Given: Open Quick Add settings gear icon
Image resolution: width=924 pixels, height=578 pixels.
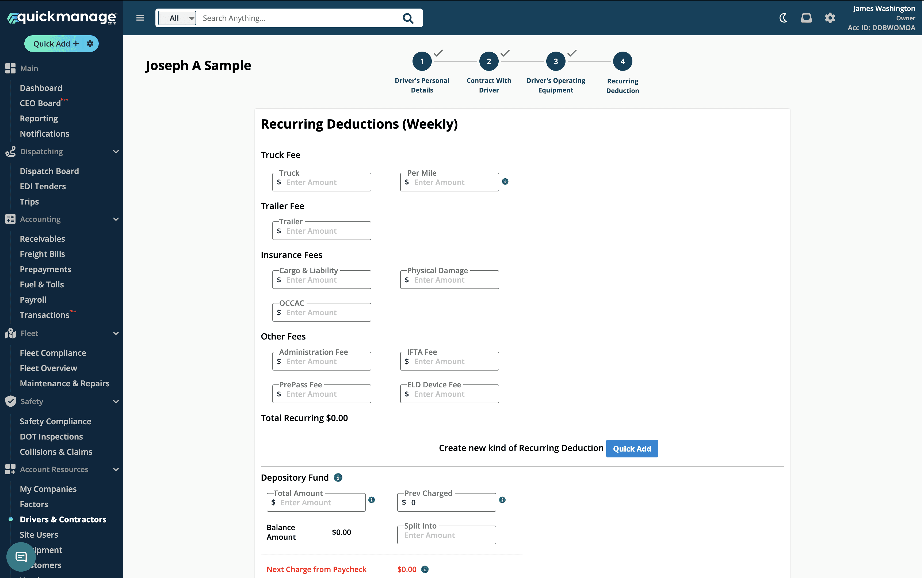Looking at the screenshot, I should point(90,44).
